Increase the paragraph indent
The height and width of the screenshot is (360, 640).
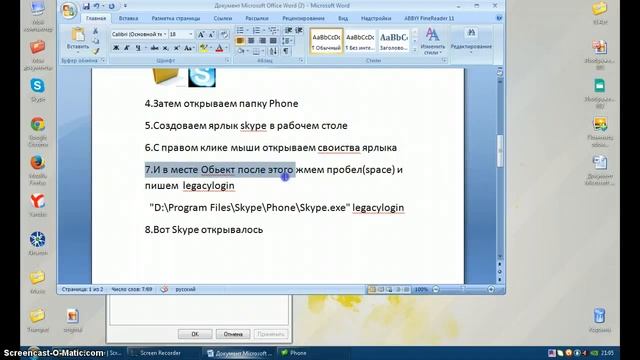coord(299,31)
